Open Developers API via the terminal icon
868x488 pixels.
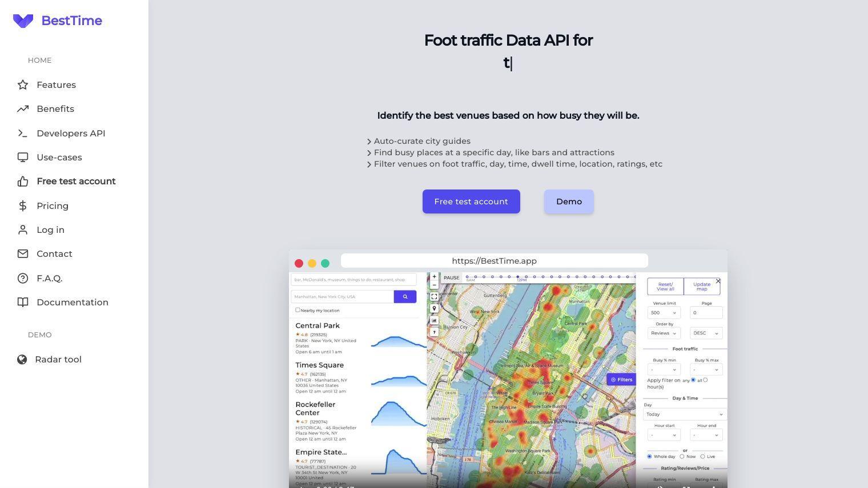[23, 133]
